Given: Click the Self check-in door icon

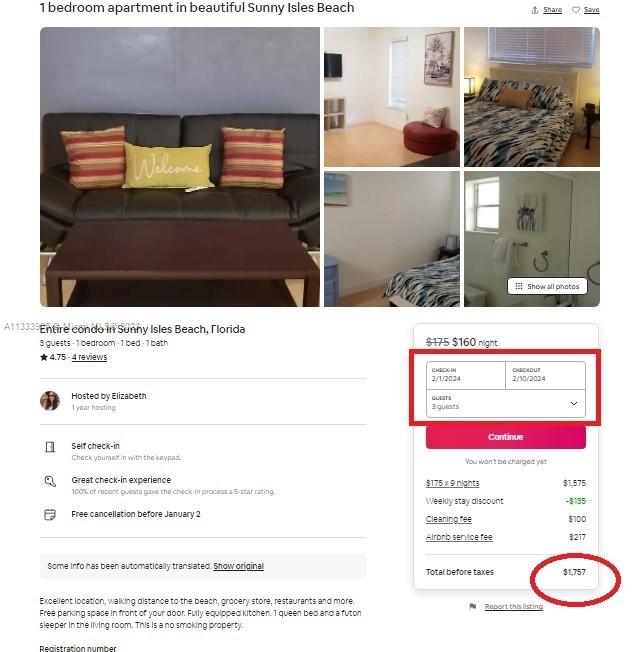Looking at the screenshot, I should click(50, 447).
